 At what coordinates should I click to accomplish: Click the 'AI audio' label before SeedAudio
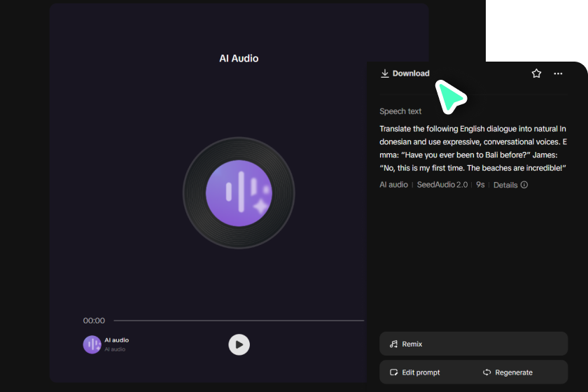[393, 185]
